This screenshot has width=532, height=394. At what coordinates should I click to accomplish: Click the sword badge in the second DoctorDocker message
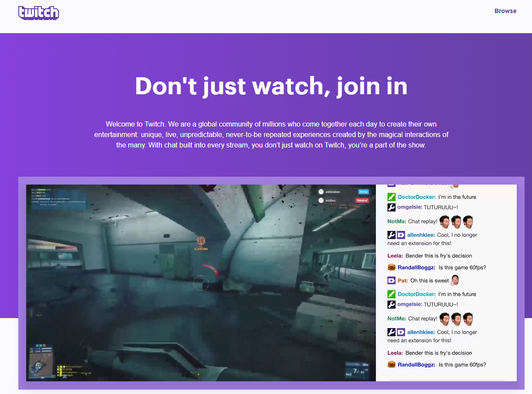click(391, 294)
